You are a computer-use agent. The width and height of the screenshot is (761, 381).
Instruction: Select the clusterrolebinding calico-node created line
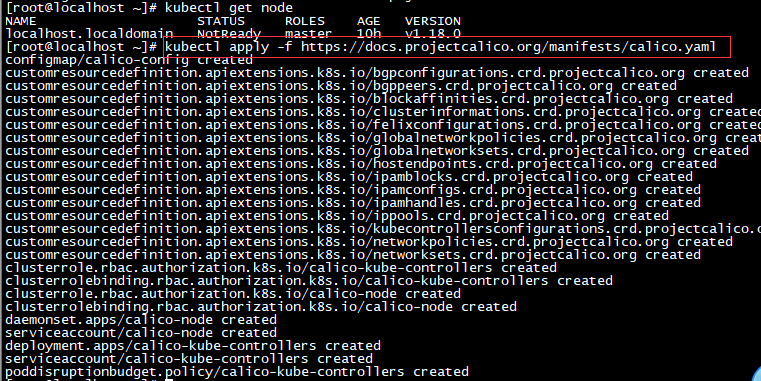[261, 307]
